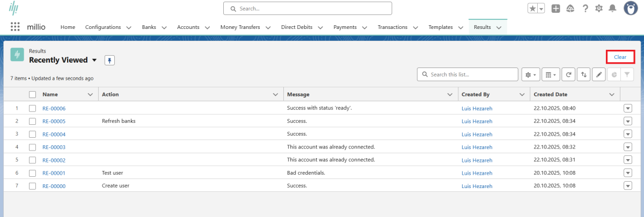The image size is (644, 217).
Task: Go to the Home tab
Action: point(68,27)
